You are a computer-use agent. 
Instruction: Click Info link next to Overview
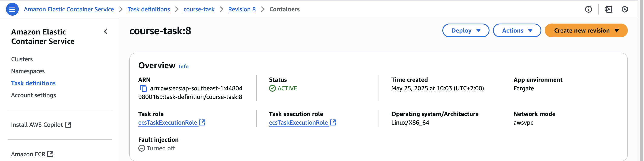coord(184,66)
